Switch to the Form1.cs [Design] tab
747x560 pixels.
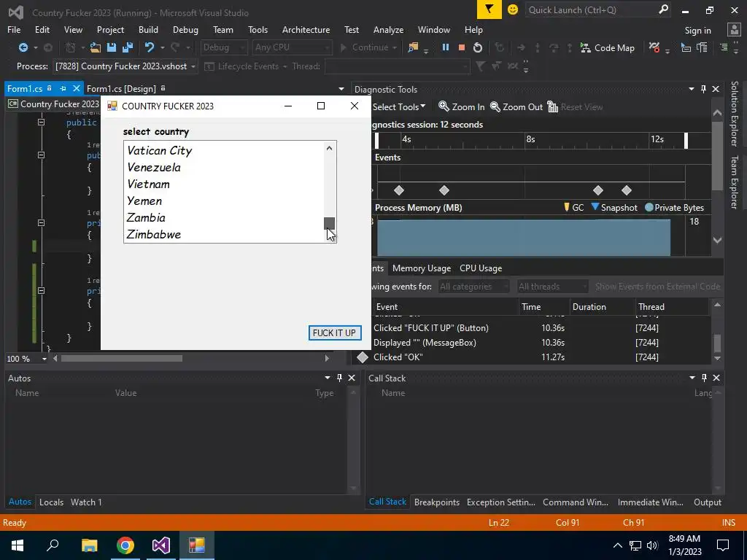pos(121,88)
